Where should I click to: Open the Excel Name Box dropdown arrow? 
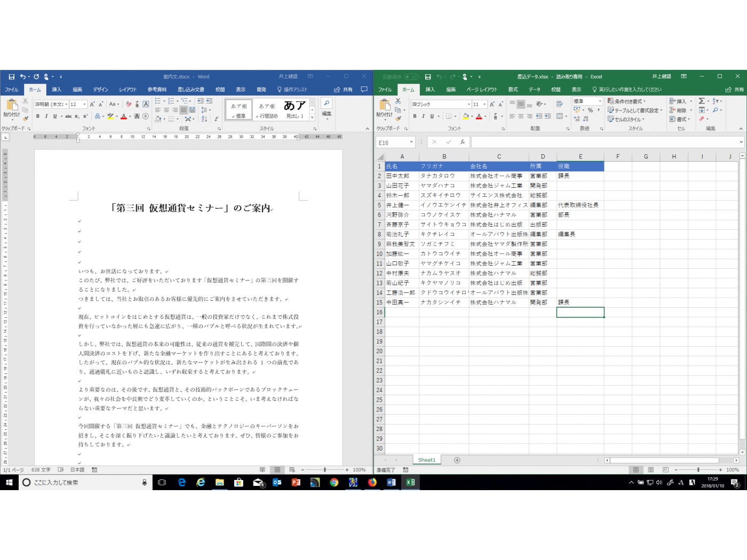point(411,142)
